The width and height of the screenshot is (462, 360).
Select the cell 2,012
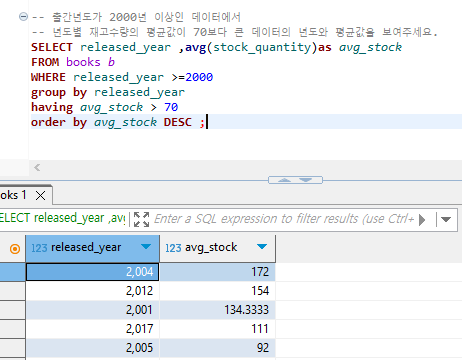coord(93,291)
